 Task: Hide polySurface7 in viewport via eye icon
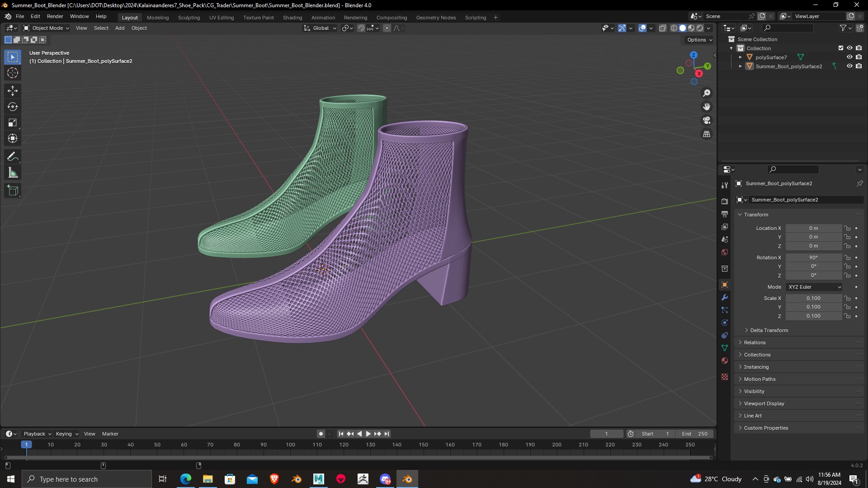point(849,57)
